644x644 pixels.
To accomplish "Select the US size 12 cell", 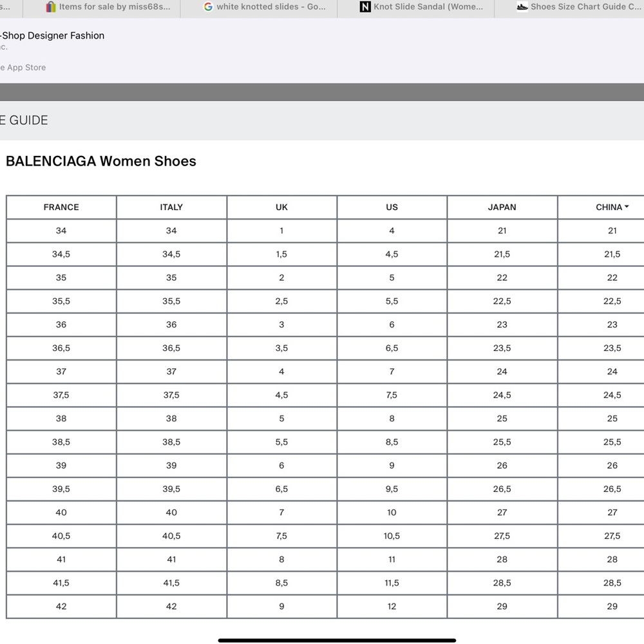I will pyautogui.click(x=392, y=606).
